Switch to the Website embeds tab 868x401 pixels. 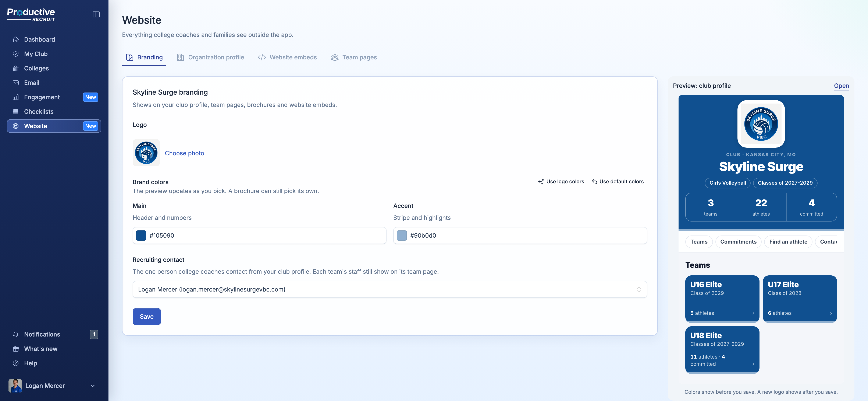pyautogui.click(x=287, y=57)
